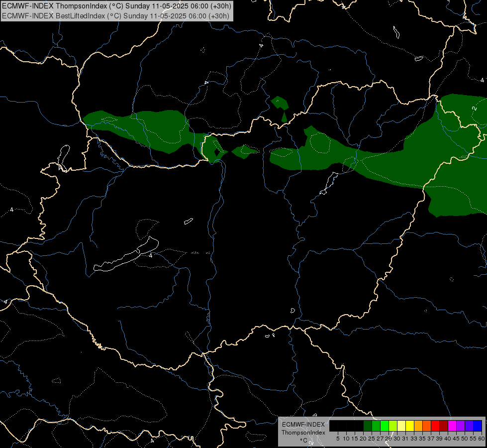Screen dimensions: 487x448
Task: Click legend tick value 10
Action: click(346, 439)
